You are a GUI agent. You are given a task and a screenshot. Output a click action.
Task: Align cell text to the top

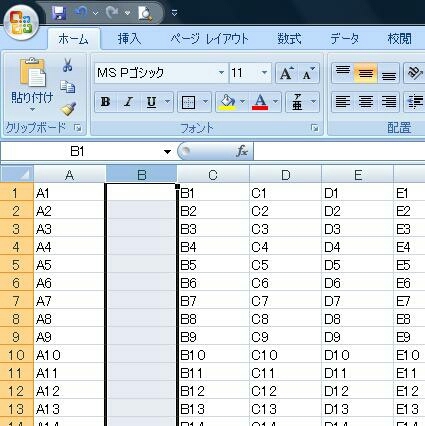click(343, 73)
